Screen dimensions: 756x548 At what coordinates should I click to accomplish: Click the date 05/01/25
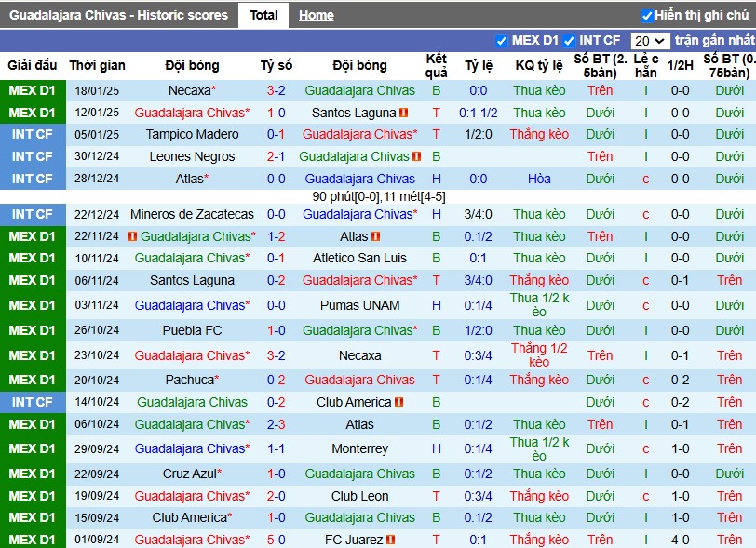[x=97, y=135]
